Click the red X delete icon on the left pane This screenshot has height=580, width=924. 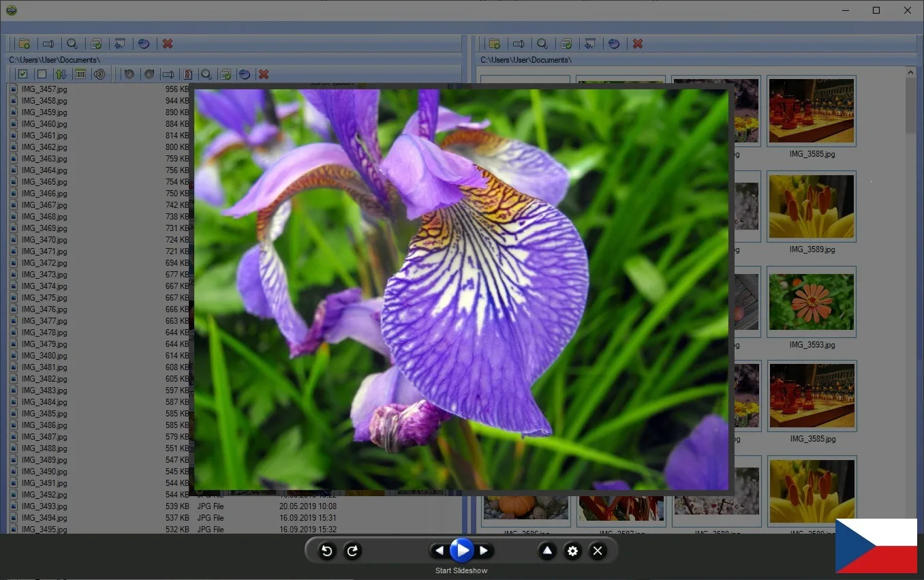pyautogui.click(x=168, y=43)
